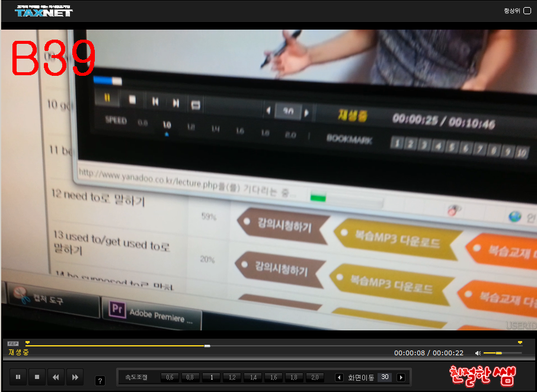Click the 2.0 SPEED option in the recorded video

click(x=290, y=135)
